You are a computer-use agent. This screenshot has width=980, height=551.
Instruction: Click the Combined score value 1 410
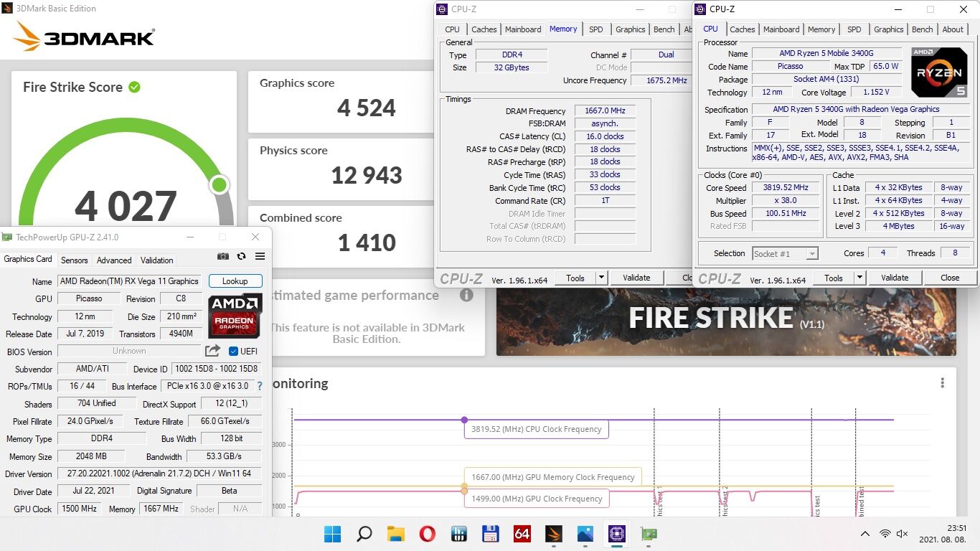tap(367, 242)
